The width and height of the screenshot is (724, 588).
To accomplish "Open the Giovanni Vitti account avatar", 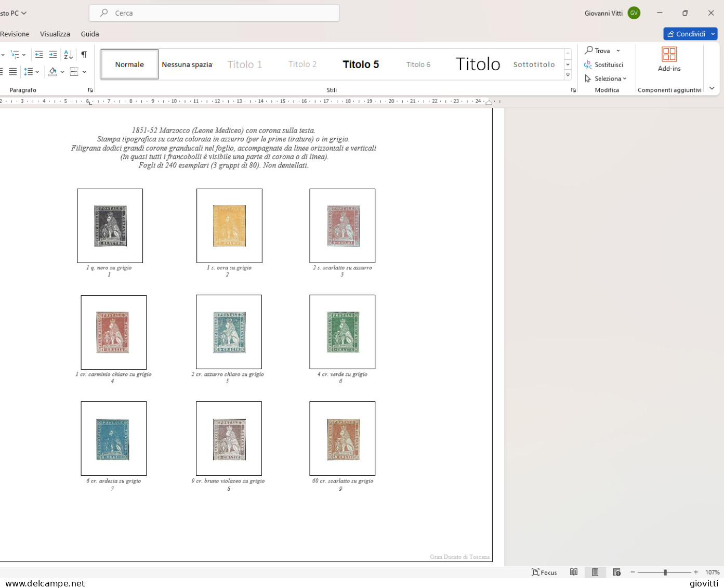I will [x=634, y=13].
